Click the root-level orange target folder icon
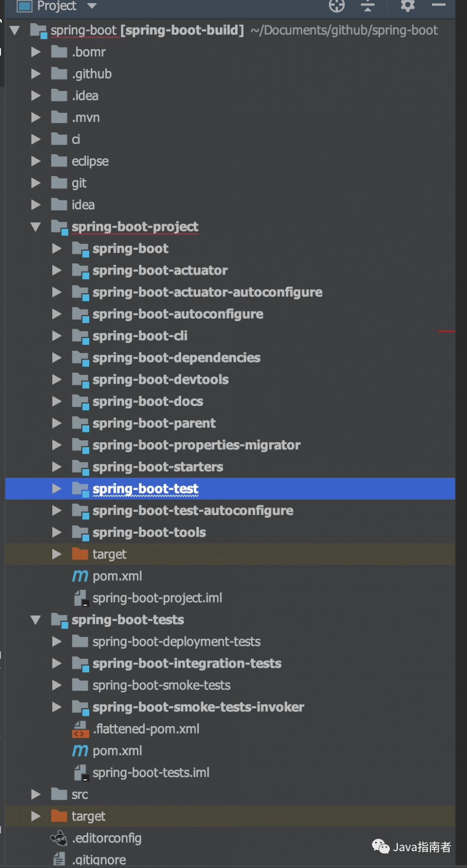This screenshot has width=467, height=868. (59, 816)
